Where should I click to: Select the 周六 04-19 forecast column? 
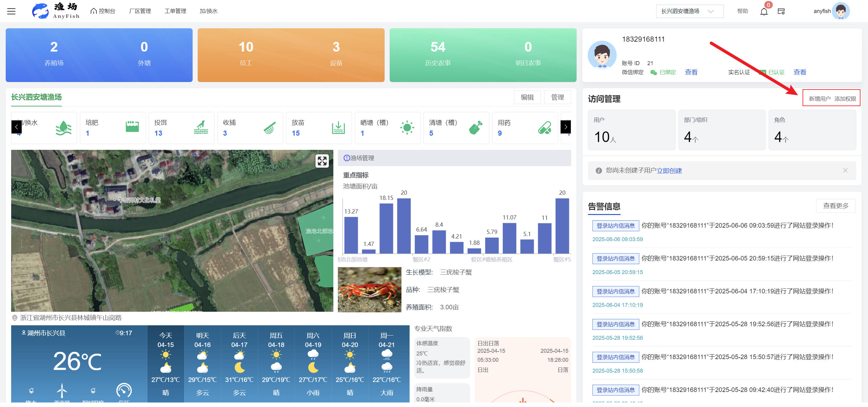pos(313,364)
